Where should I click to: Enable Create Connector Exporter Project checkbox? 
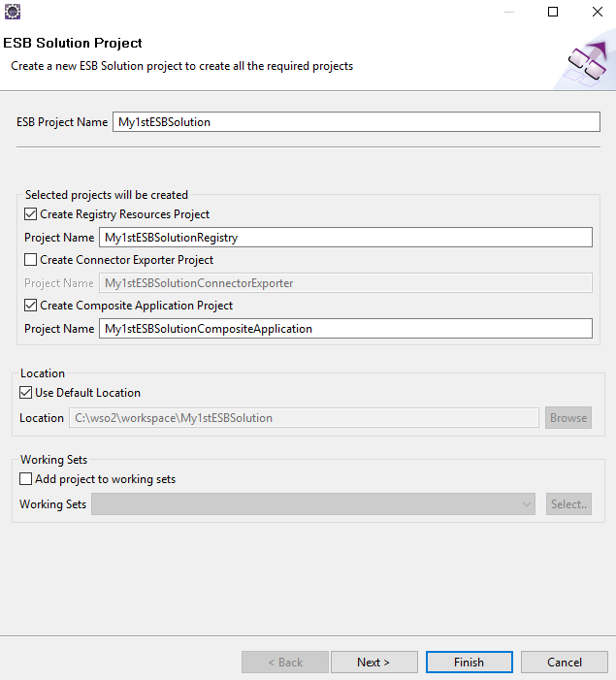[31, 260]
